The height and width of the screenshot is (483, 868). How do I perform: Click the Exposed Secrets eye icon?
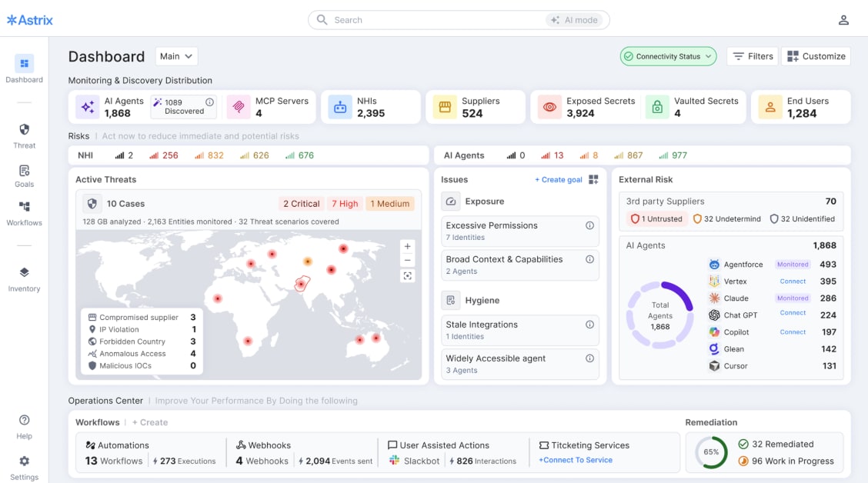tap(549, 107)
